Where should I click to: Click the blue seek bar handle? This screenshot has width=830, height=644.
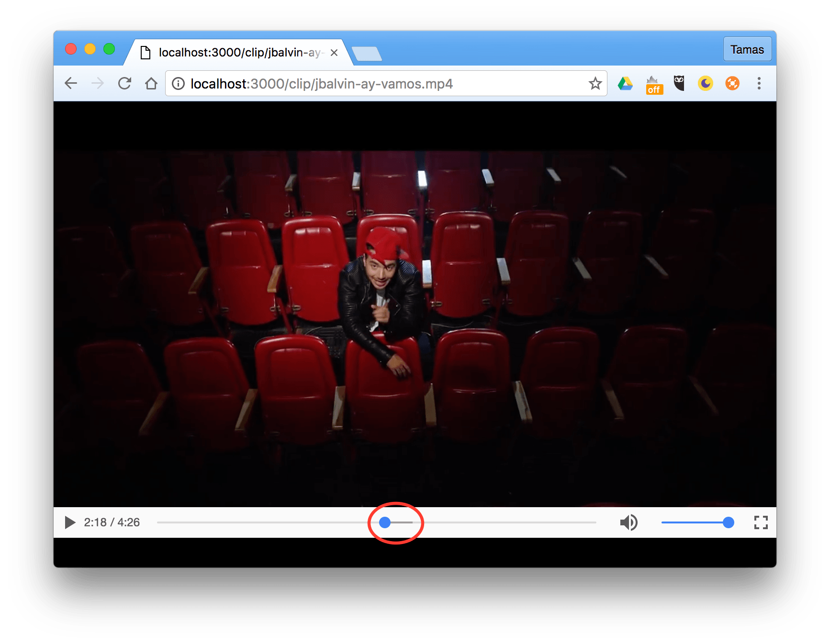coord(385,522)
